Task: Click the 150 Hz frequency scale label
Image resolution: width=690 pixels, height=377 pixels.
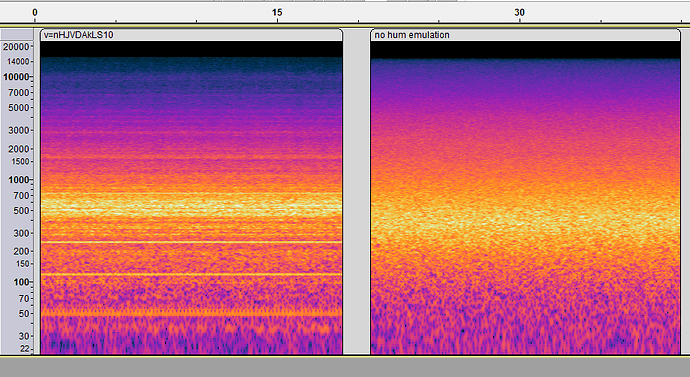Action: (22, 264)
